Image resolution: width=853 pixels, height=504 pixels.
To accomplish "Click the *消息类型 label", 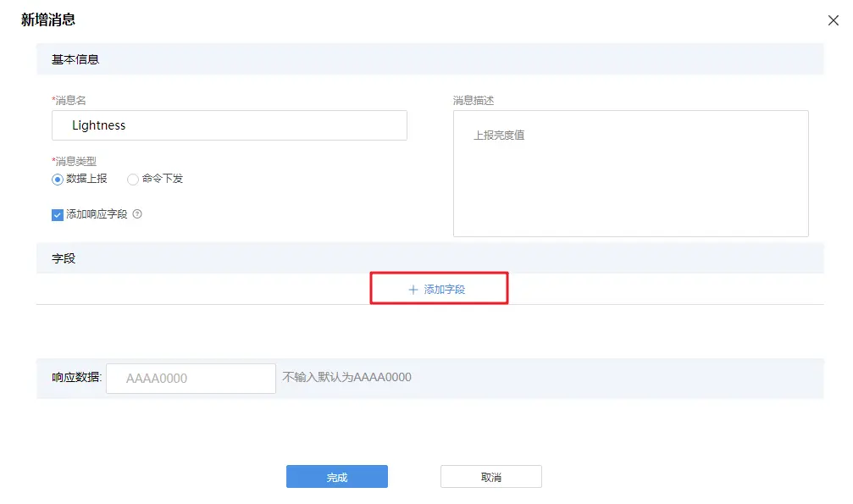I will point(74,161).
